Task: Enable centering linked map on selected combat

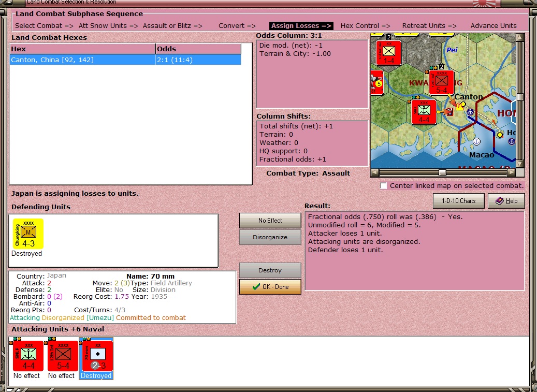Action: [384, 185]
